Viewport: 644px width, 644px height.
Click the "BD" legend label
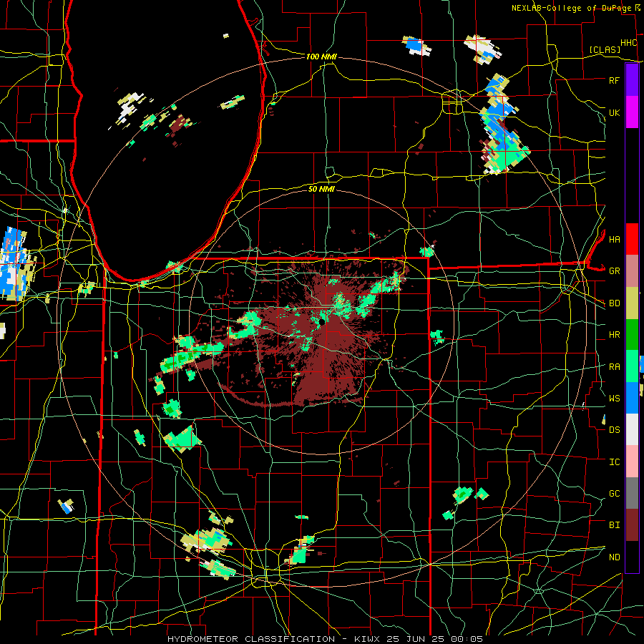pos(614,303)
